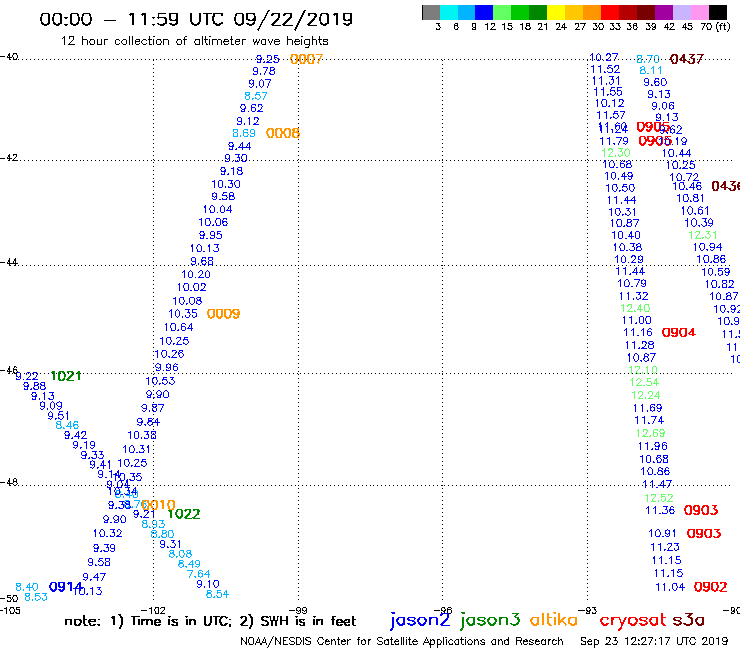Image resolution: width=740 pixels, height=650 pixels.
Task: Click the light blue '8.46' value
Action: pos(67,425)
